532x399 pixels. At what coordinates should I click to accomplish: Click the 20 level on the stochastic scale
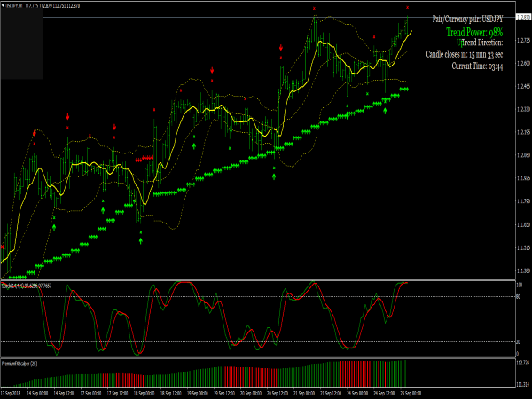pyautogui.click(x=518, y=342)
